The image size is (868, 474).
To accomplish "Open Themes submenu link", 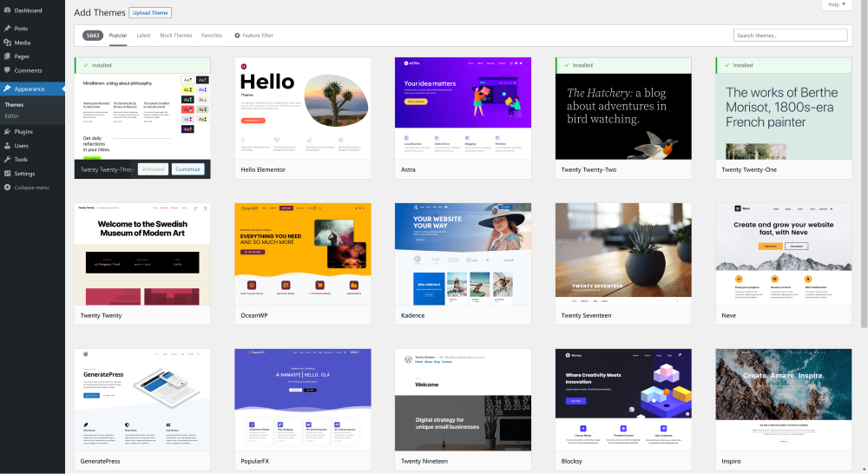I will point(15,105).
